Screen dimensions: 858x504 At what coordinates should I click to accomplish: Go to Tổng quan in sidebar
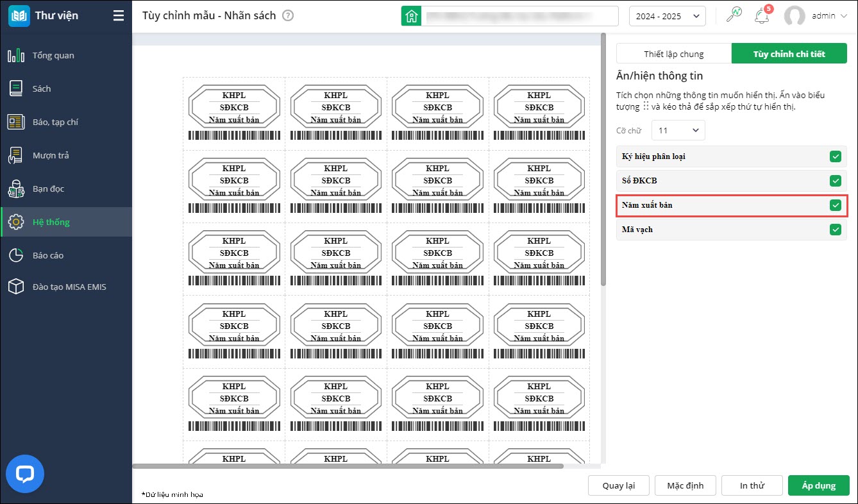tap(66, 55)
